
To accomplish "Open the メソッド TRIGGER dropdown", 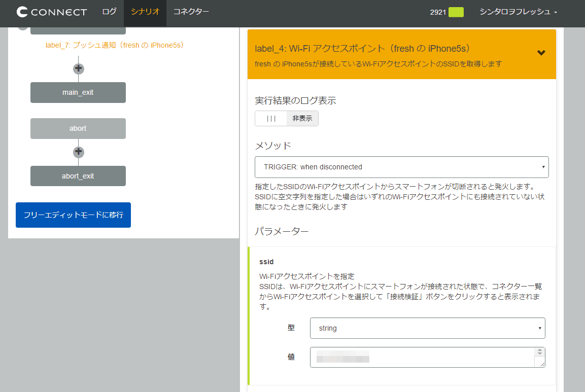I will tap(401, 167).
